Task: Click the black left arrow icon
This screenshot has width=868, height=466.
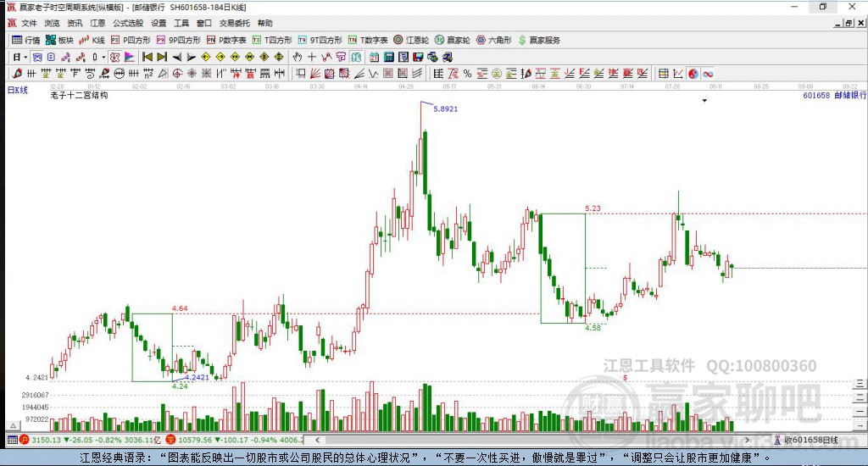Action: [x=176, y=57]
